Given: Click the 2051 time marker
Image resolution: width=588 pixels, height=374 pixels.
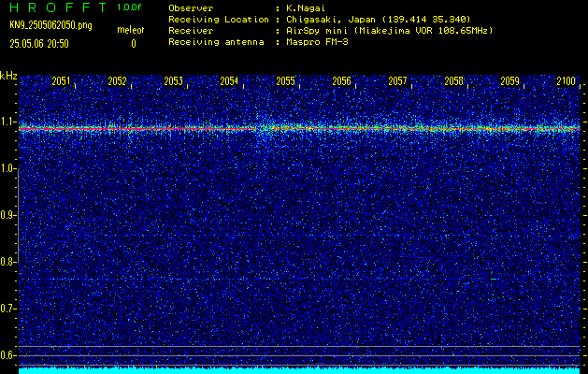Looking at the screenshot, I should coord(61,81).
